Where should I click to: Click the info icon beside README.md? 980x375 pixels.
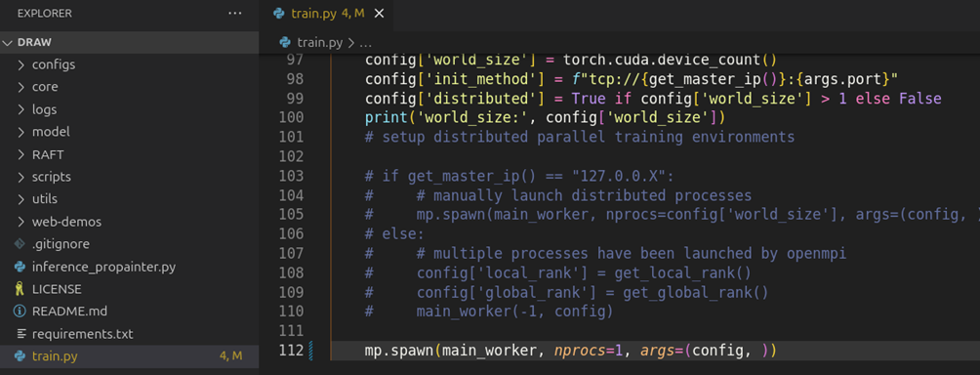tap(20, 312)
